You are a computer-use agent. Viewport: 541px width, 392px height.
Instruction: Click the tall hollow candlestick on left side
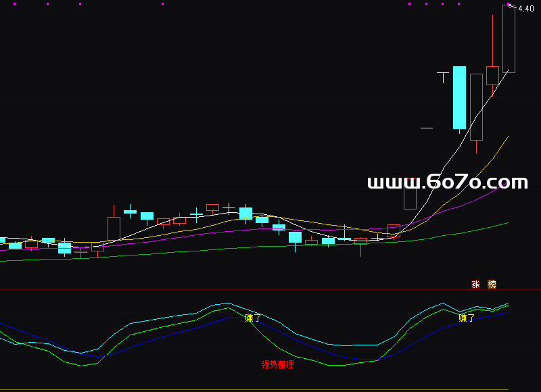click(x=114, y=228)
